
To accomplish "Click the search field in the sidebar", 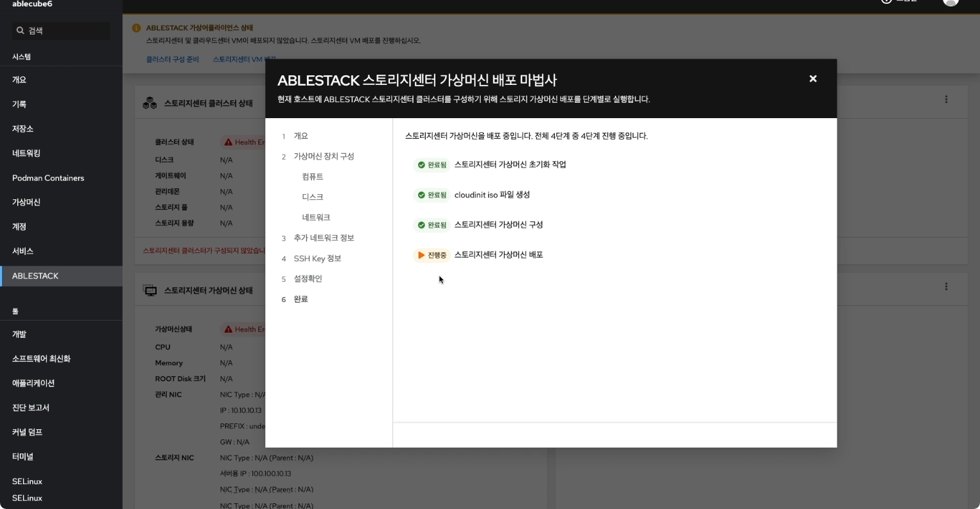I will click(x=61, y=31).
